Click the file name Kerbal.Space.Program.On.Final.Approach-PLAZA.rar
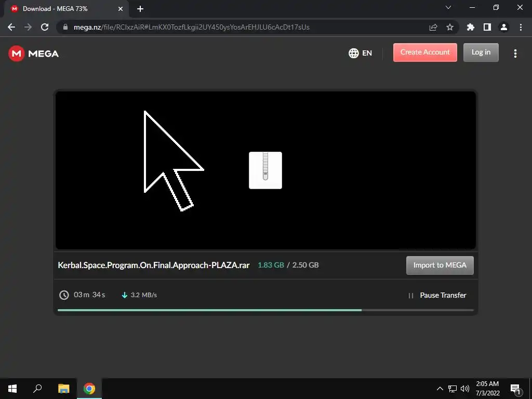The width and height of the screenshot is (532, 399). [x=154, y=265]
